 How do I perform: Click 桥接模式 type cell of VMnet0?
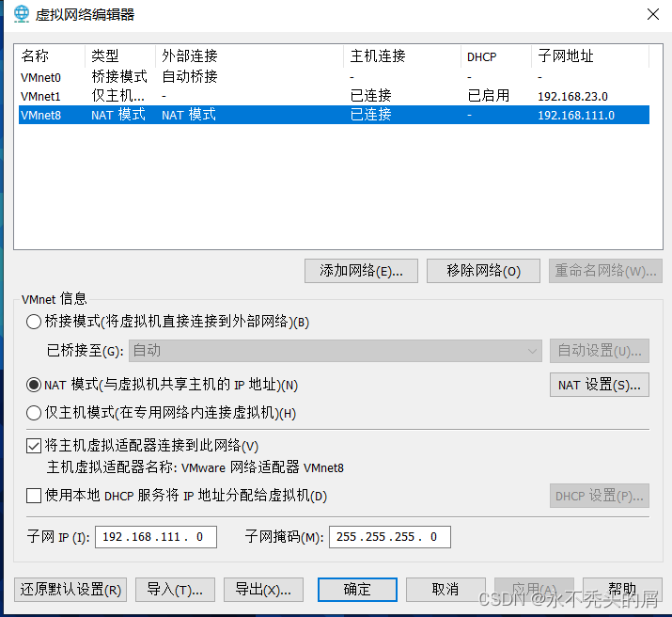click(x=119, y=77)
